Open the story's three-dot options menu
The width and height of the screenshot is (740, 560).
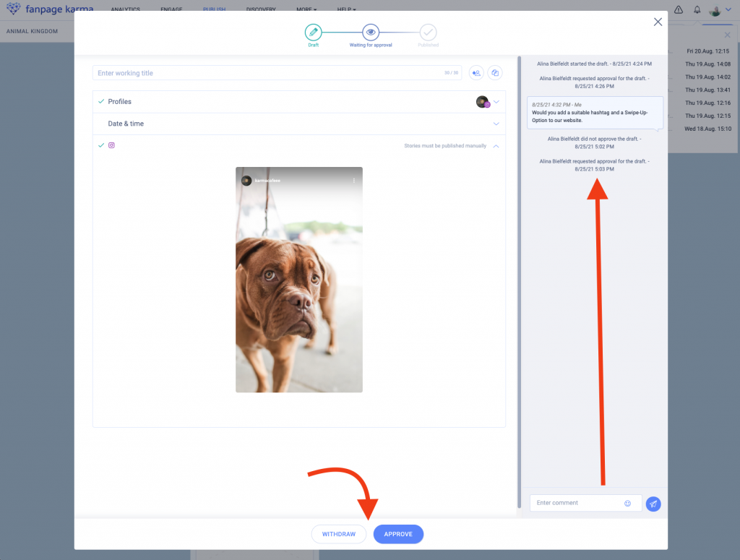353,180
